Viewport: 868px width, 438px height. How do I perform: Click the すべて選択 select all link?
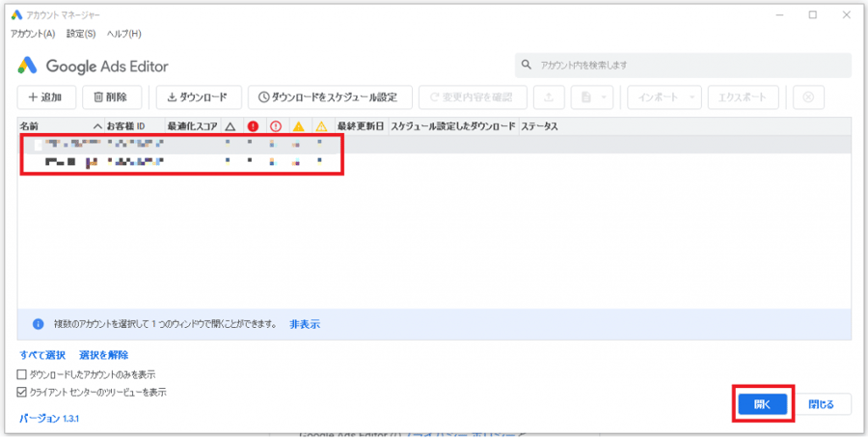(x=42, y=355)
